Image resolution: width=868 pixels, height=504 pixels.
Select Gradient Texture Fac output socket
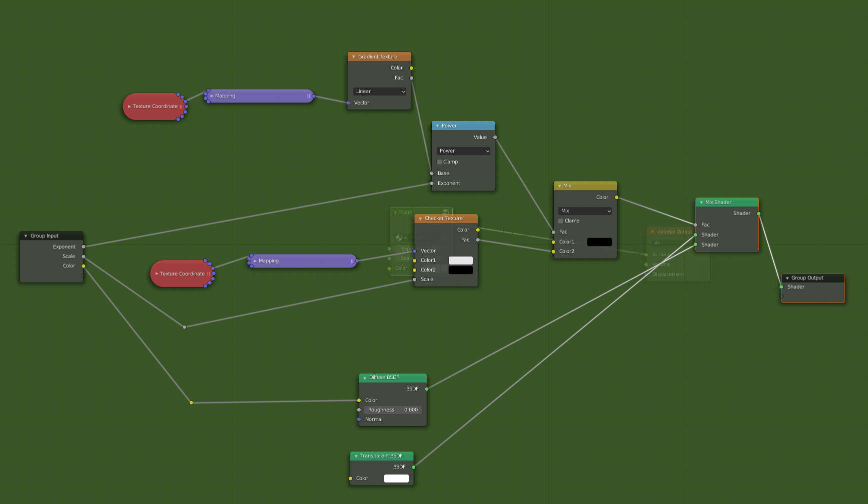click(x=412, y=78)
